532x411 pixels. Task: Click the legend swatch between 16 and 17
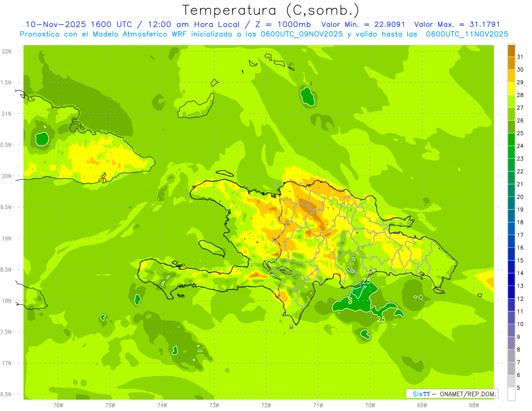[511, 241]
